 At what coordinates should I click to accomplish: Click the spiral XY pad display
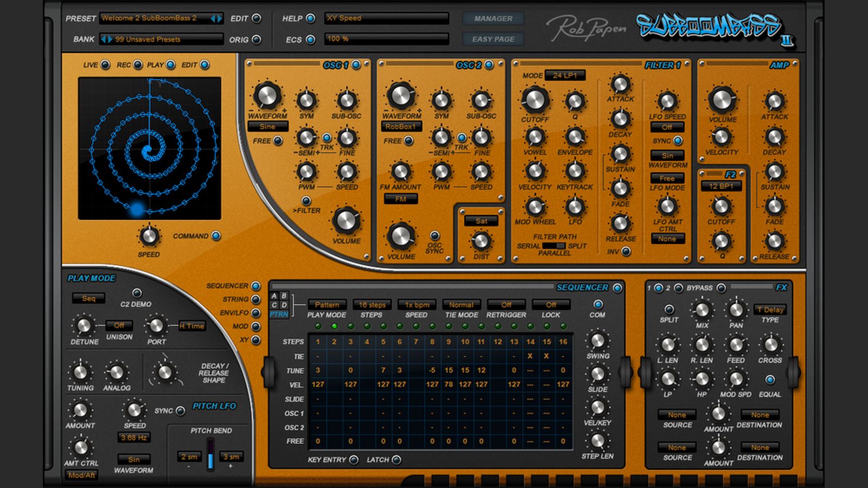coord(149,148)
